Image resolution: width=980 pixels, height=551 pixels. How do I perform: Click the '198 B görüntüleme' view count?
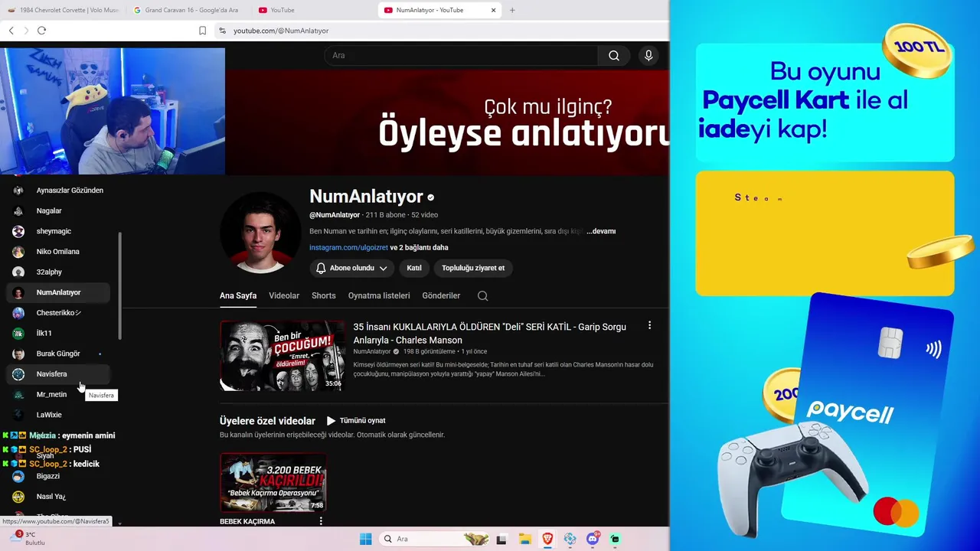tap(430, 351)
